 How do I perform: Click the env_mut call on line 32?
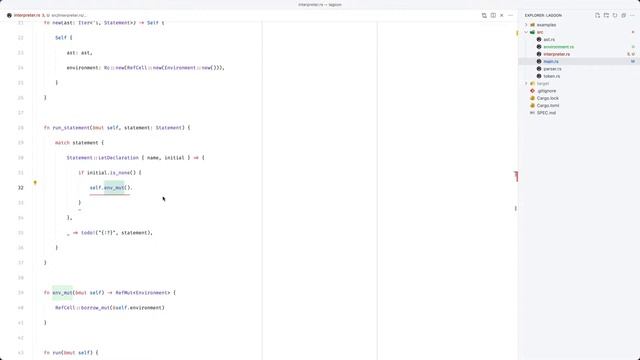(114, 188)
